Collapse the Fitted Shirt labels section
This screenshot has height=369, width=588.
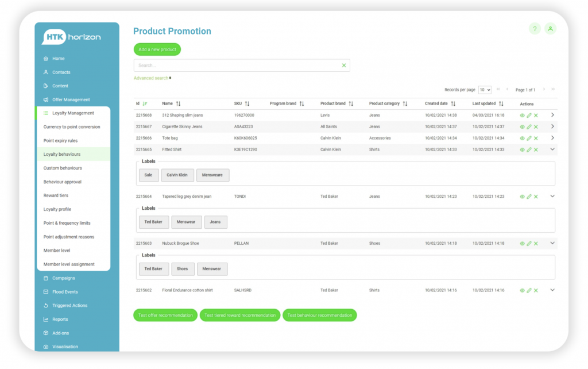point(552,149)
